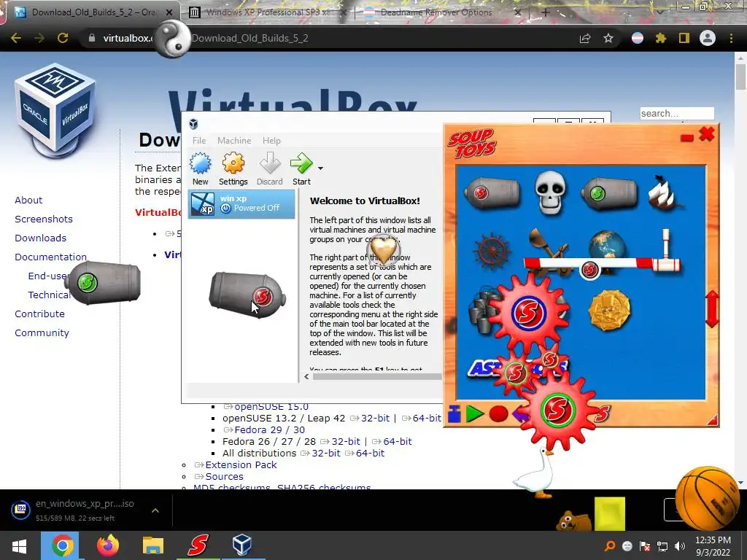The image size is (747, 560).
Task: Click the site search field
Action: pyautogui.click(x=677, y=113)
